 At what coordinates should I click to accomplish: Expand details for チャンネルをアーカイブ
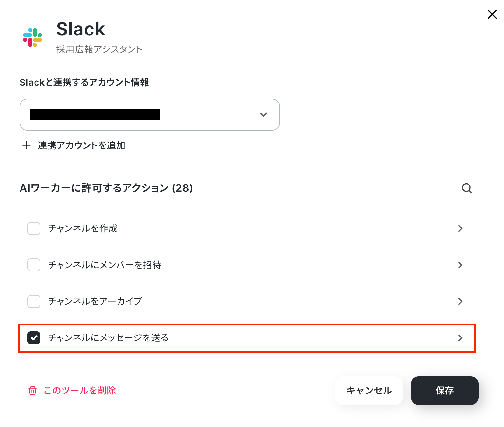[x=460, y=301]
